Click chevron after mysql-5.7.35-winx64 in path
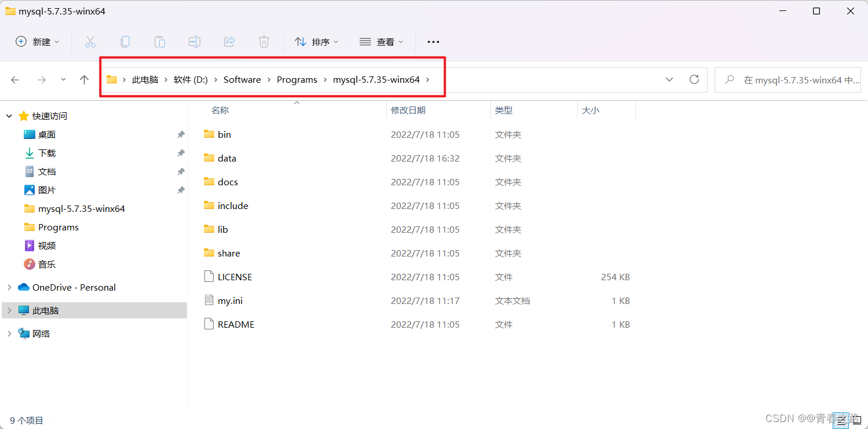 (428, 80)
